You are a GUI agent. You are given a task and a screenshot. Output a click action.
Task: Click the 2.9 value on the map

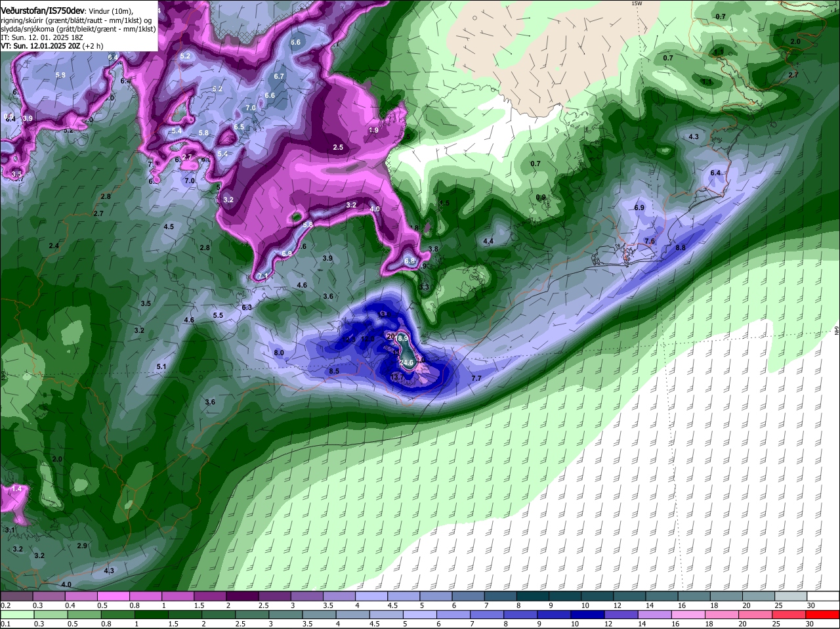coord(82,546)
